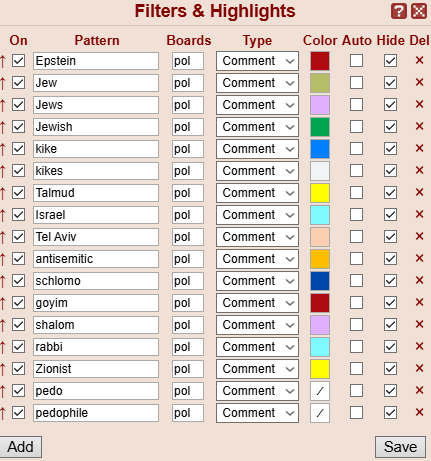Move the pedophile filter up
Screen dimensions: 431x461
(x=3, y=413)
